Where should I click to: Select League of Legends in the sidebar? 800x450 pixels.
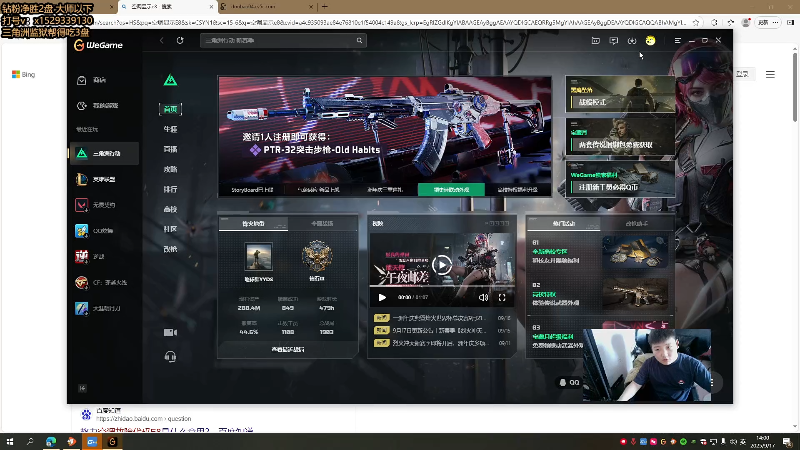[104, 179]
